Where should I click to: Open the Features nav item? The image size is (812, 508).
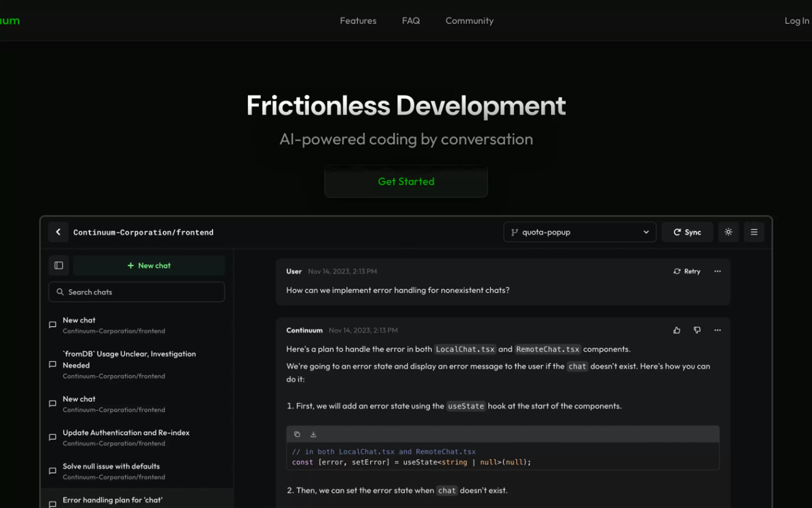click(358, 20)
